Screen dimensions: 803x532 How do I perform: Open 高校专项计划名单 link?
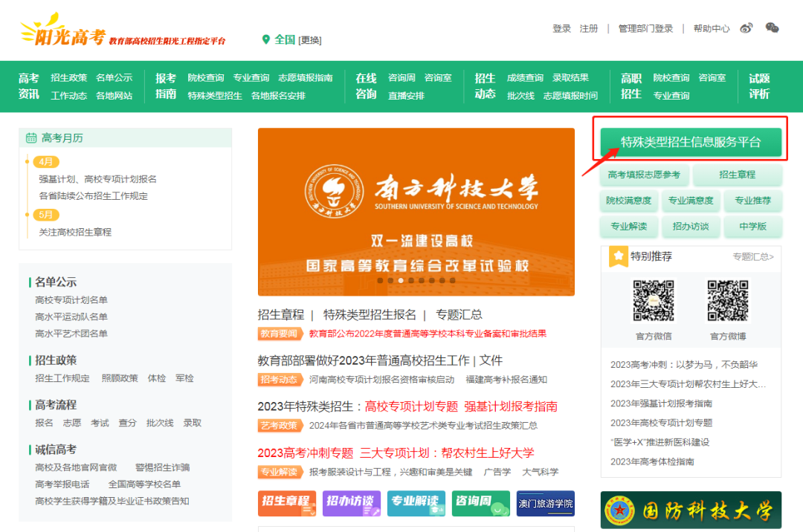[71, 299]
